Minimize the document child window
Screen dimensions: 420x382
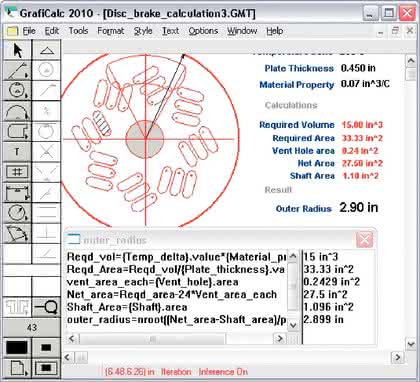(381, 31)
